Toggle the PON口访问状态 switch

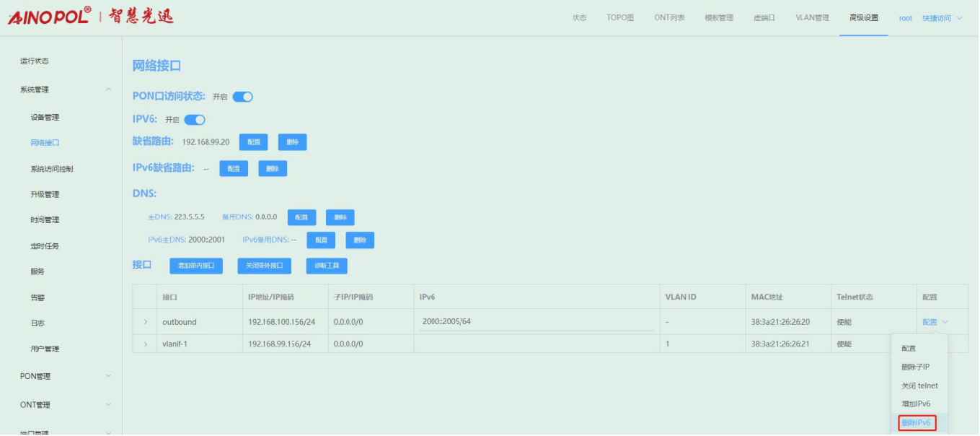[242, 97]
